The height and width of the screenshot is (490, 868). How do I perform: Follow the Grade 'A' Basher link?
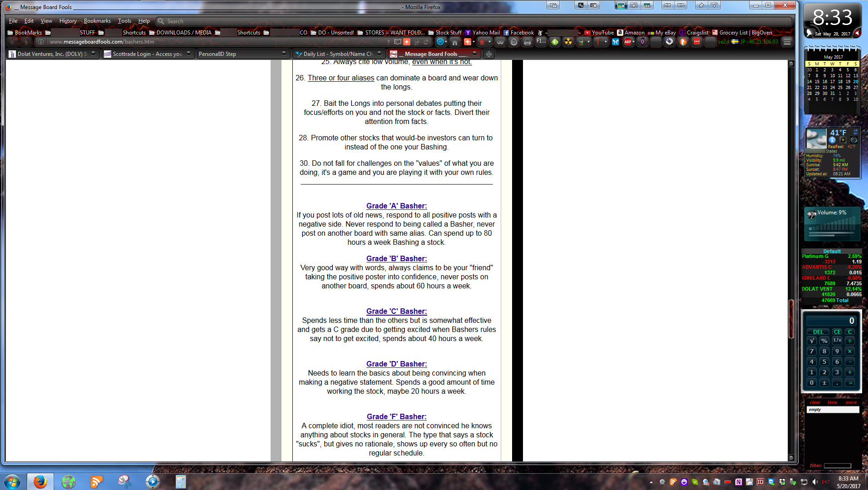396,206
